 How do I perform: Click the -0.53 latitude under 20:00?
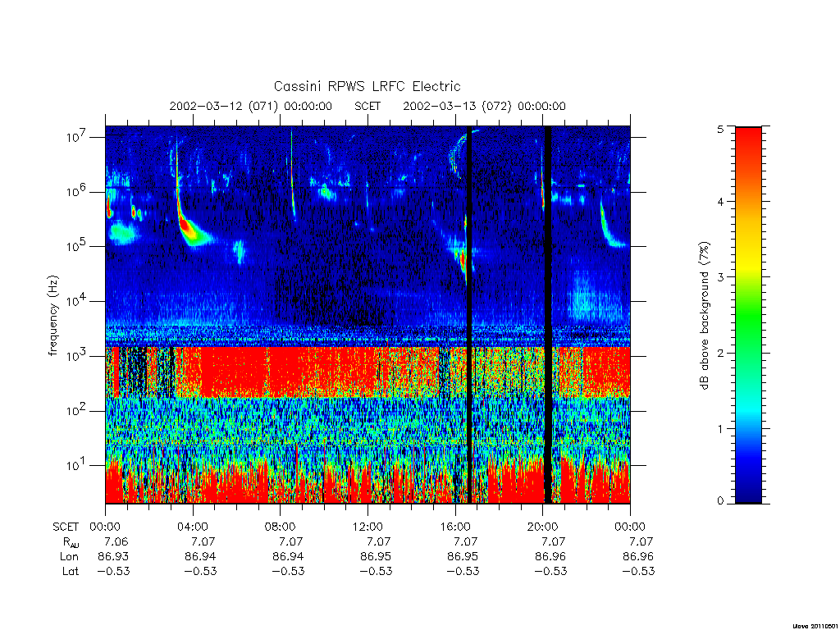pyautogui.click(x=550, y=571)
